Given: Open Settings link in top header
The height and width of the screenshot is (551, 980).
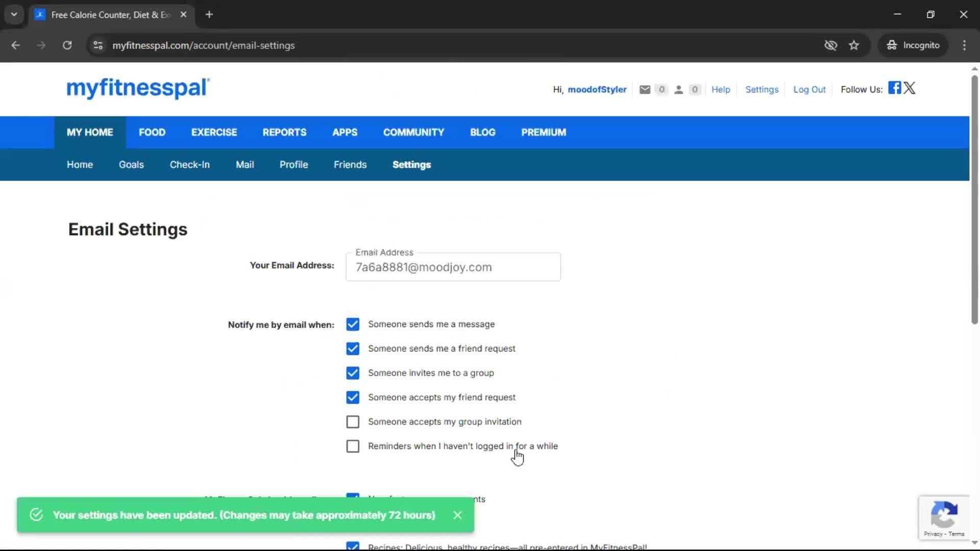Looking at the screenshot, I should [x=762, y=90].
